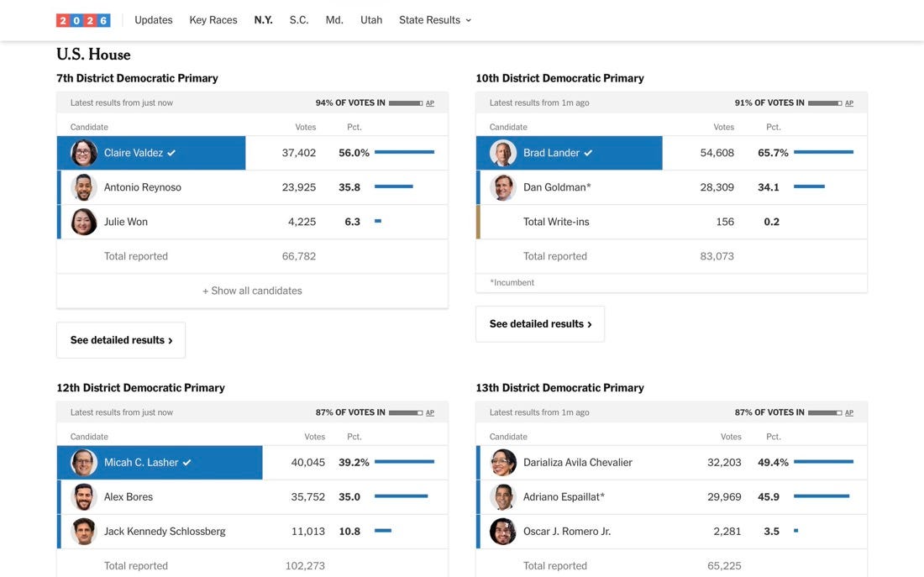
Task: Select the 7th District Democratic Primary heading
Action: coord(137,78)
